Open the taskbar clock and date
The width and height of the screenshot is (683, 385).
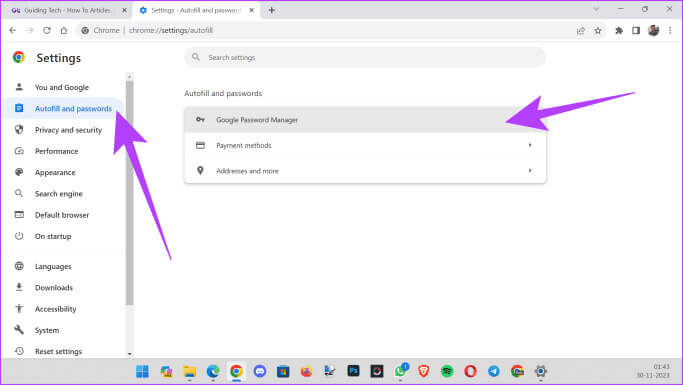coord(653,371)
